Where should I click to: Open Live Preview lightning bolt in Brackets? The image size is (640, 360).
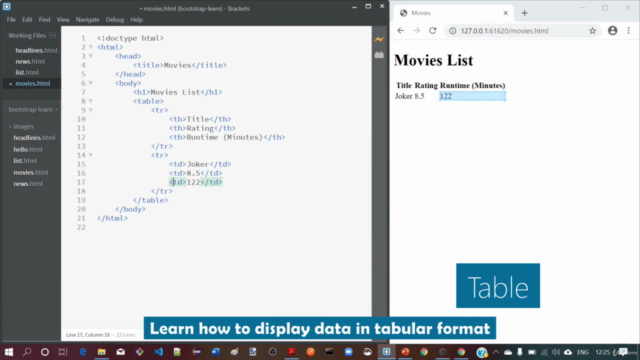coord(379,40)
